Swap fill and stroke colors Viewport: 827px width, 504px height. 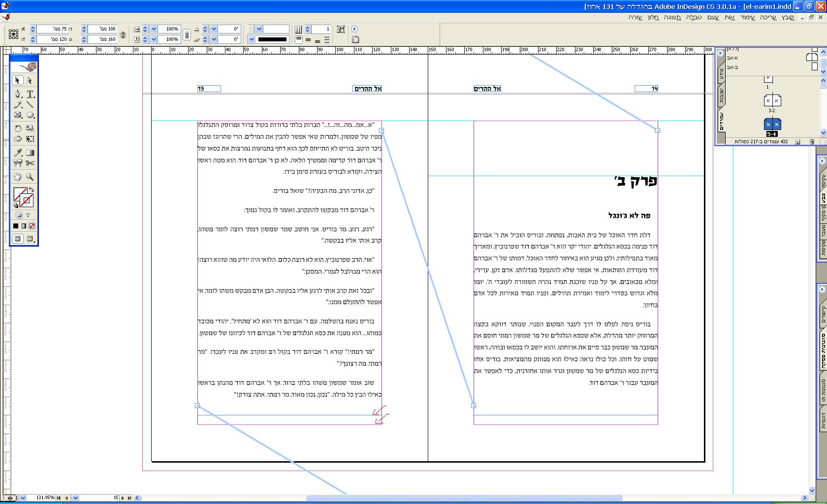click(x=32, y=189)
